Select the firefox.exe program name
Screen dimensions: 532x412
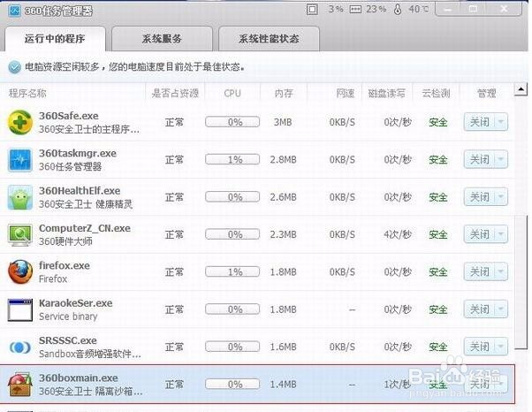[x=65, y=265]
